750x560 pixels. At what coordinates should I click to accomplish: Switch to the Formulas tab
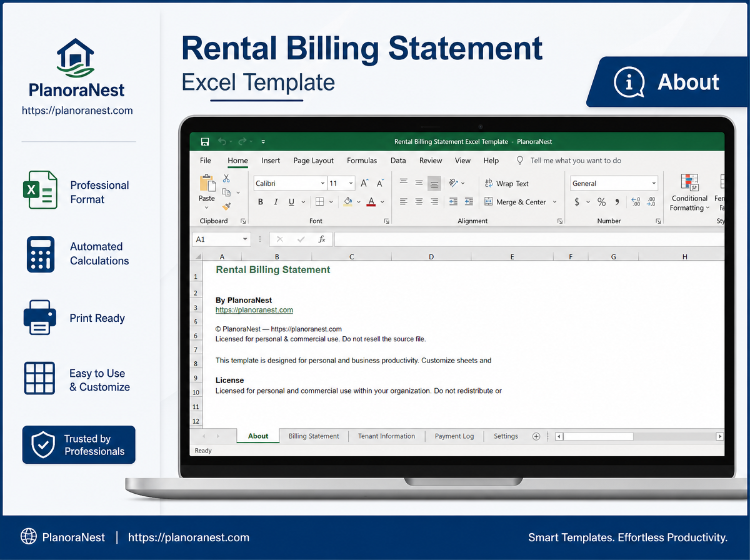coord(362,161)
